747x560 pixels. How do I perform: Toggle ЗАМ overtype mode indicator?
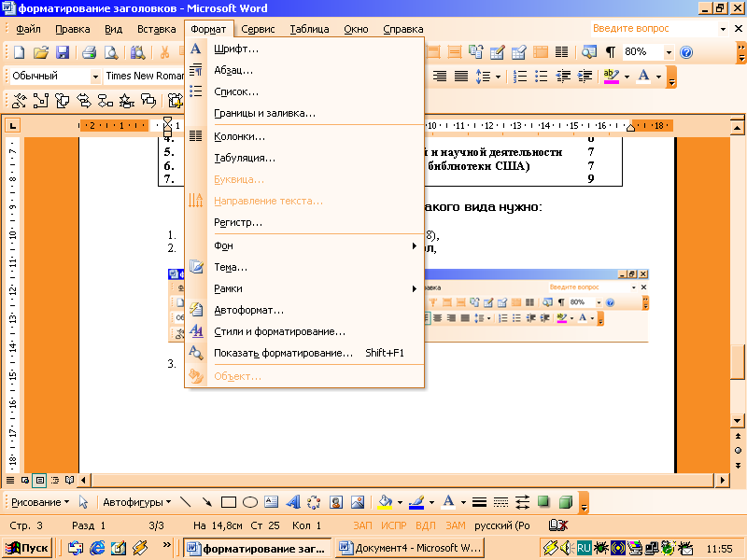pyautogui.click(x=456, y=525)
